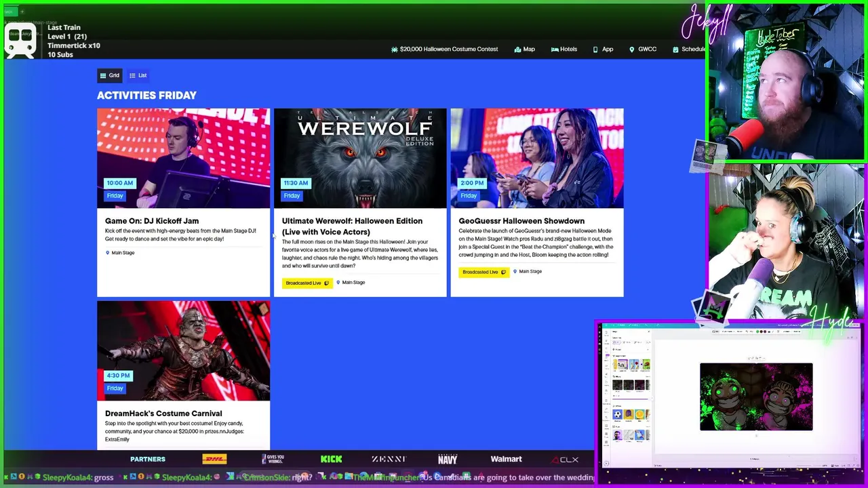The height and width of the screenshot is (488, 868).
Task: Click the phone icon beside App
Action: [x=595, y=49]
